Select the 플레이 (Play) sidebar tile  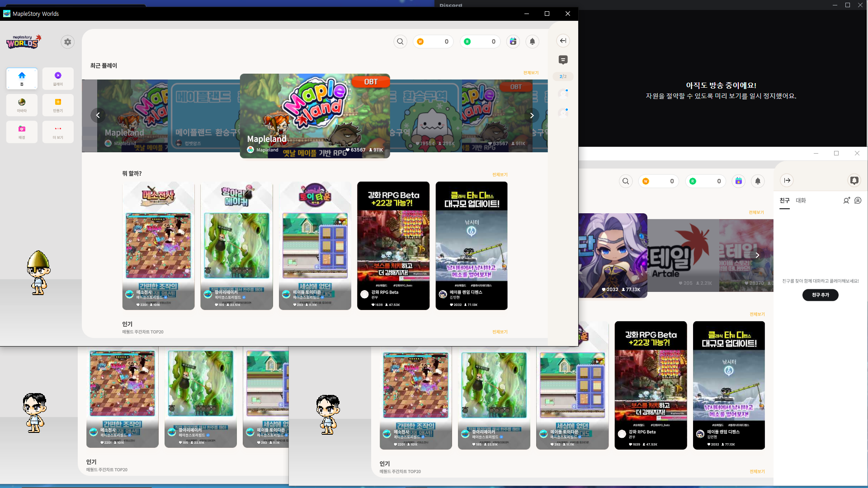(58, 78)
